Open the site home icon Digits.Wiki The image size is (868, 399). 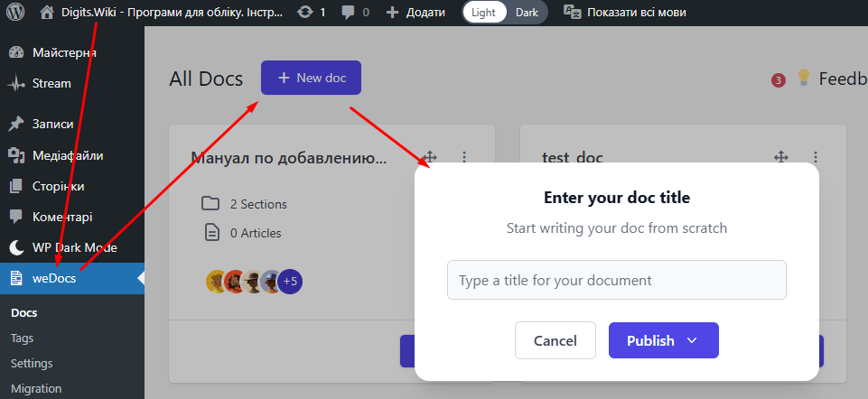click(x=47, y=12)
